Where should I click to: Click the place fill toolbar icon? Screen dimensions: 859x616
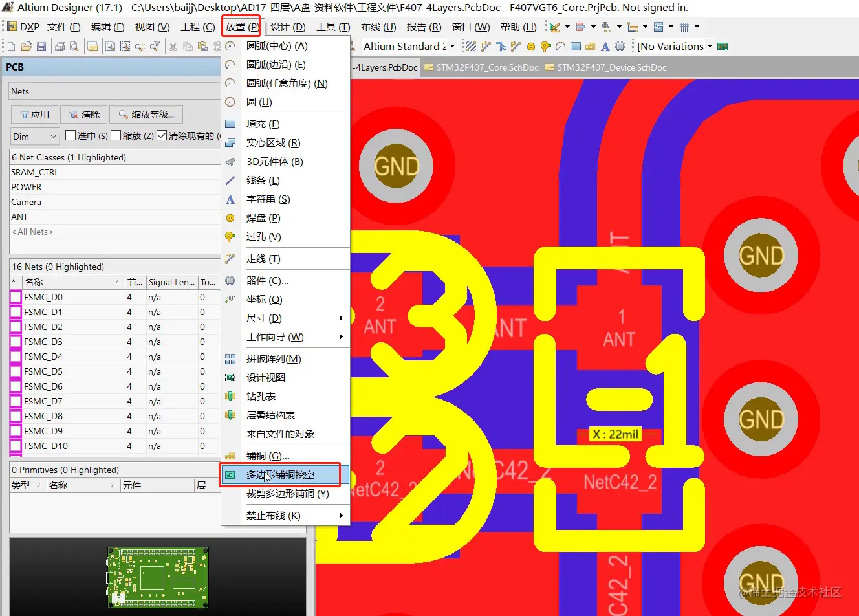click(x=576, y=47)
